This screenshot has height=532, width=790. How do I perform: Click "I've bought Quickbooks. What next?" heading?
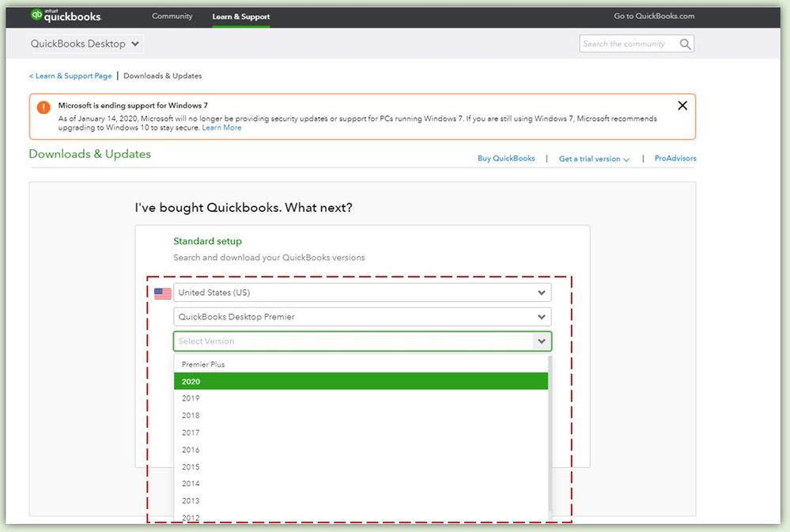point(244,208)
